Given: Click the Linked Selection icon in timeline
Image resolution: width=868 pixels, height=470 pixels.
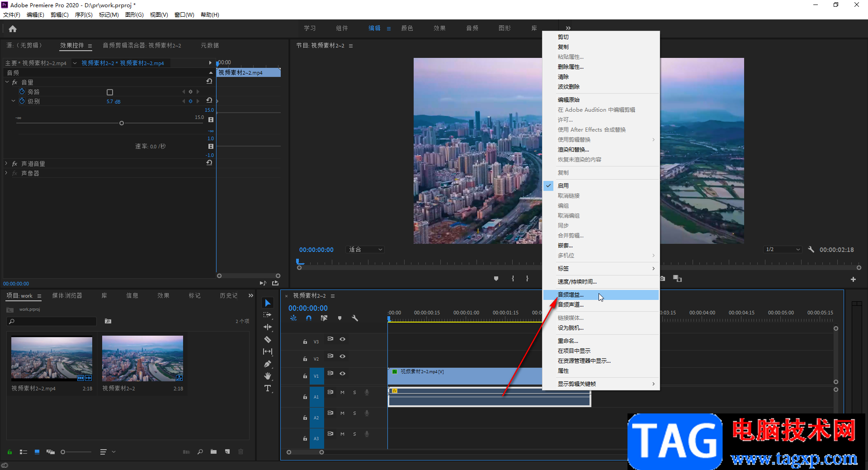Looking at the screenshot, I should point(324,318).
